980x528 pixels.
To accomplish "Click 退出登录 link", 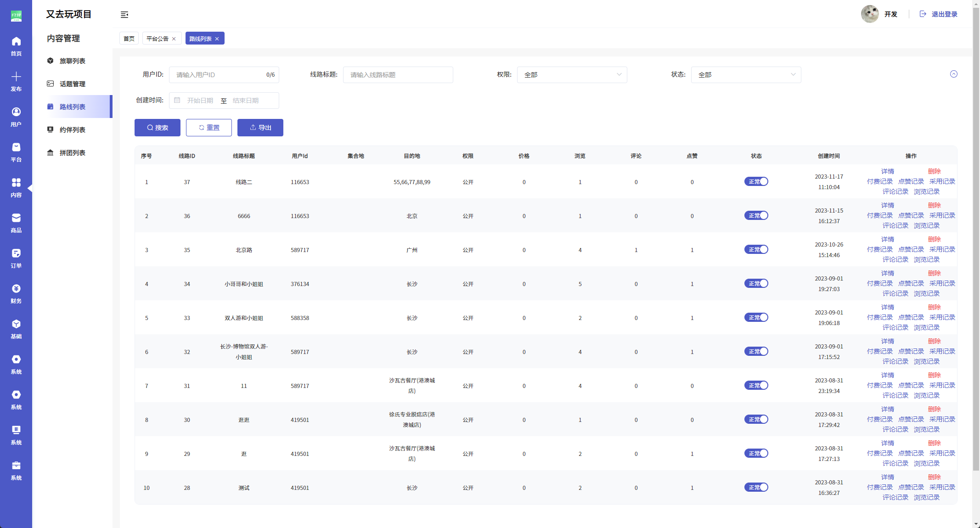I will (945, 14).
